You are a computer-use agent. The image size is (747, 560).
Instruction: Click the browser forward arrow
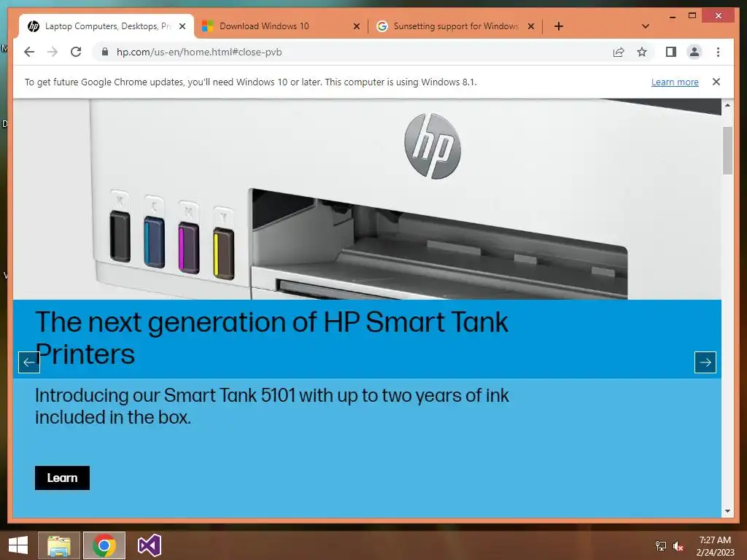[x=53, y=52]
